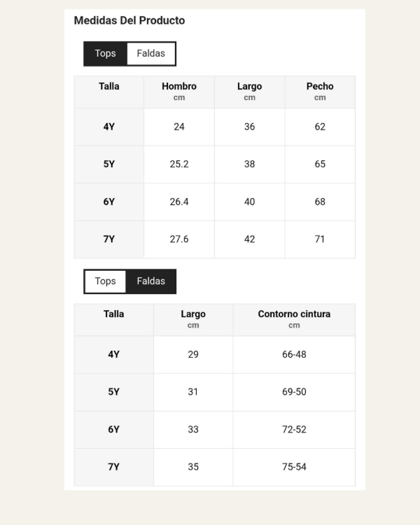Click the Contorno cintura column header

click(294, 318)
